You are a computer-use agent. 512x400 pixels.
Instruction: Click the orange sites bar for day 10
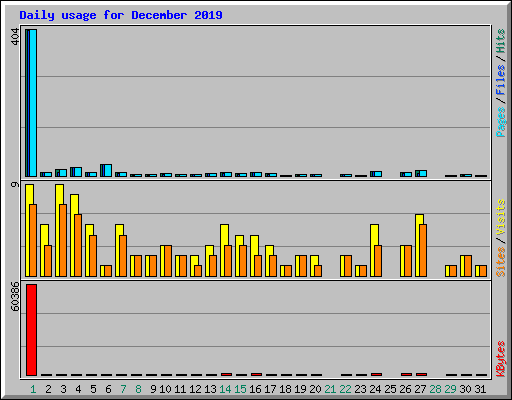pyautogui.click(x=168, y=261)
